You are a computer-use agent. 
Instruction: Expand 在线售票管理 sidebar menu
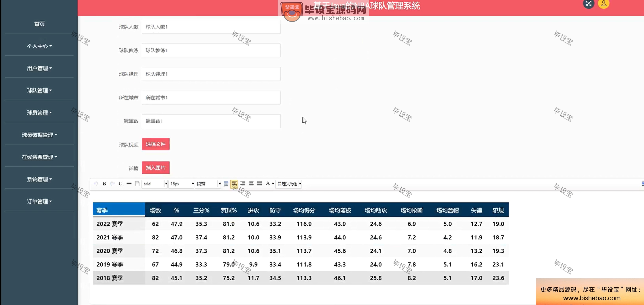click(x=39, y=157)
